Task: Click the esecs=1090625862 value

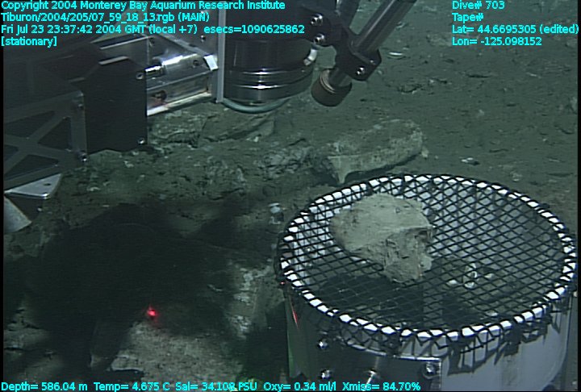Action: 254,29
